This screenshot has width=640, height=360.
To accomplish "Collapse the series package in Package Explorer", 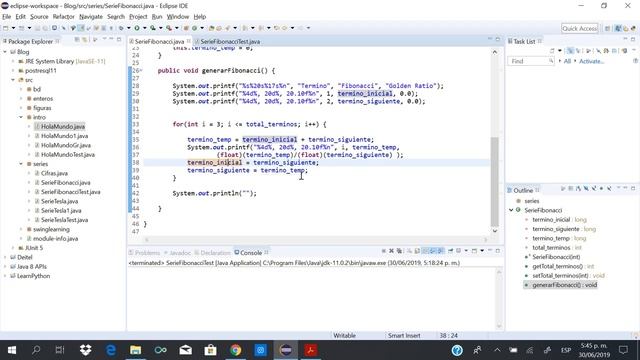I will click(21, 164).
